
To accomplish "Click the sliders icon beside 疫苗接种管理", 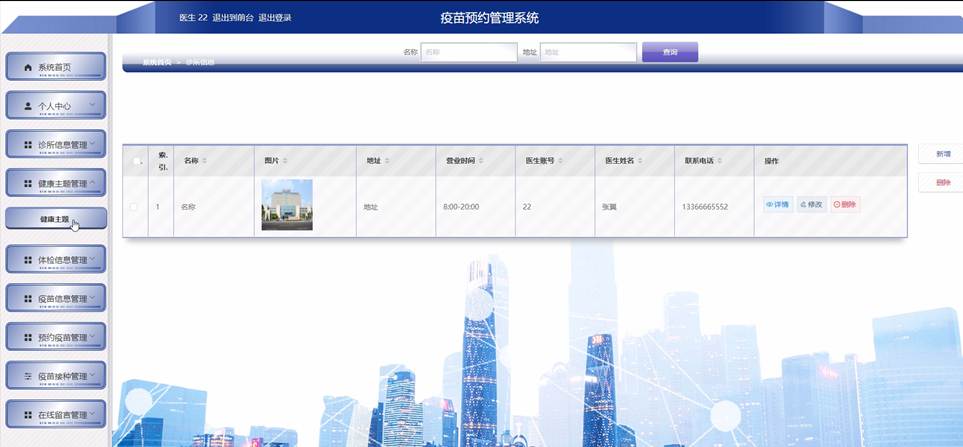I will 28,376.
